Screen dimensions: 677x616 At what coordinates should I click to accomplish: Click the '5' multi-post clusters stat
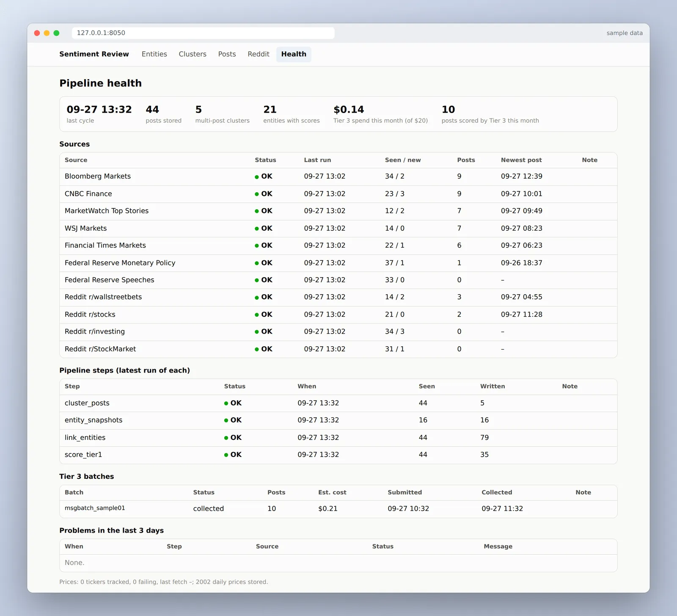click(198, 110)
